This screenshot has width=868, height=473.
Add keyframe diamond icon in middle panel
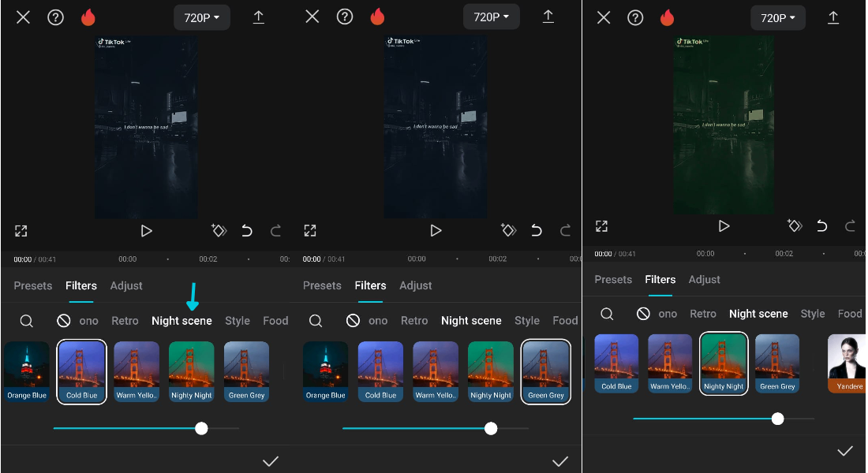[x=508, y=229]
